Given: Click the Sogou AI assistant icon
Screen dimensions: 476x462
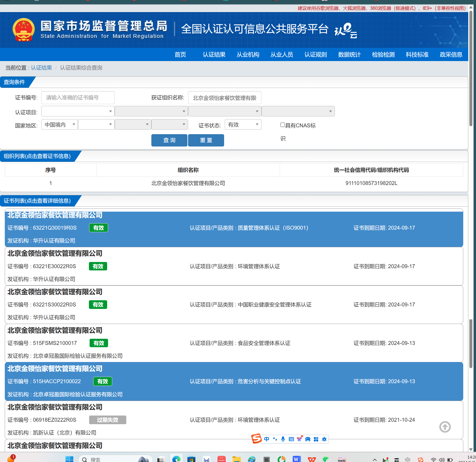Looking at the screenshot, I should point(324,439).
